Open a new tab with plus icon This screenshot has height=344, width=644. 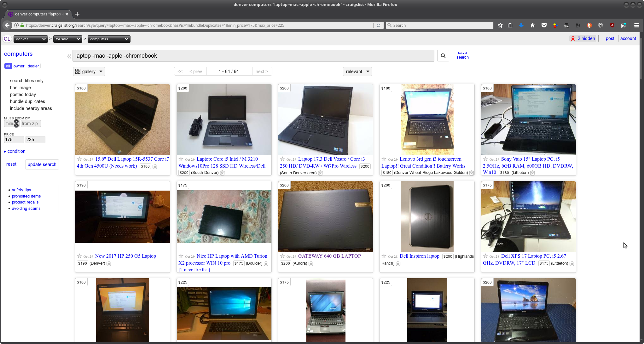coord(77,14)
